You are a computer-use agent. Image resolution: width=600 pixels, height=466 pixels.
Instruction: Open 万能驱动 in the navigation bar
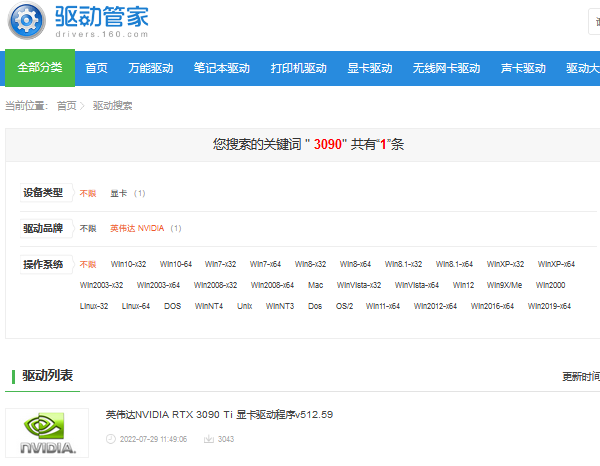(x=150, y=68)
